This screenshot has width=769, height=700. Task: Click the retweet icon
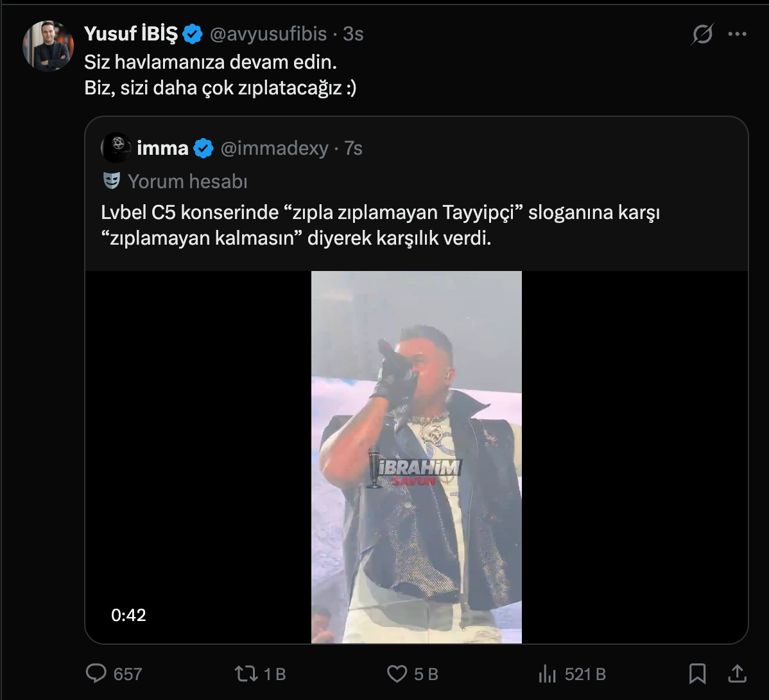click(245, 673)
